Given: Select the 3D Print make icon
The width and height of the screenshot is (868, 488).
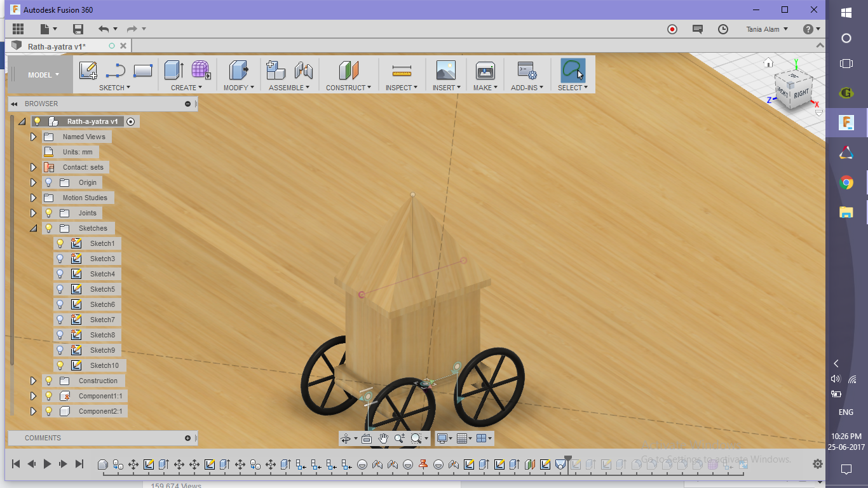Looking at the screenshot, I should pyautogui.click(x=485, y=70).
